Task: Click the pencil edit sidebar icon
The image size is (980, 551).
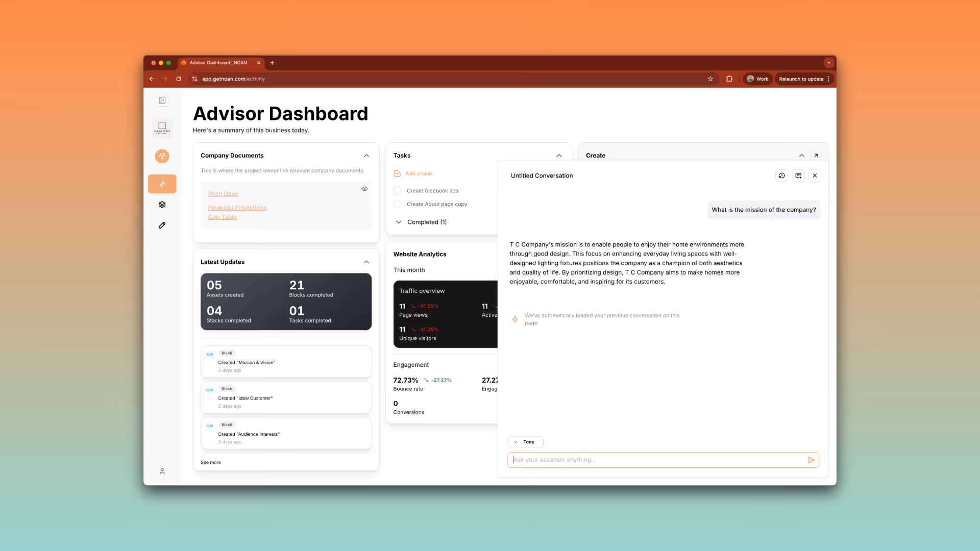Action: pos(162,225)
